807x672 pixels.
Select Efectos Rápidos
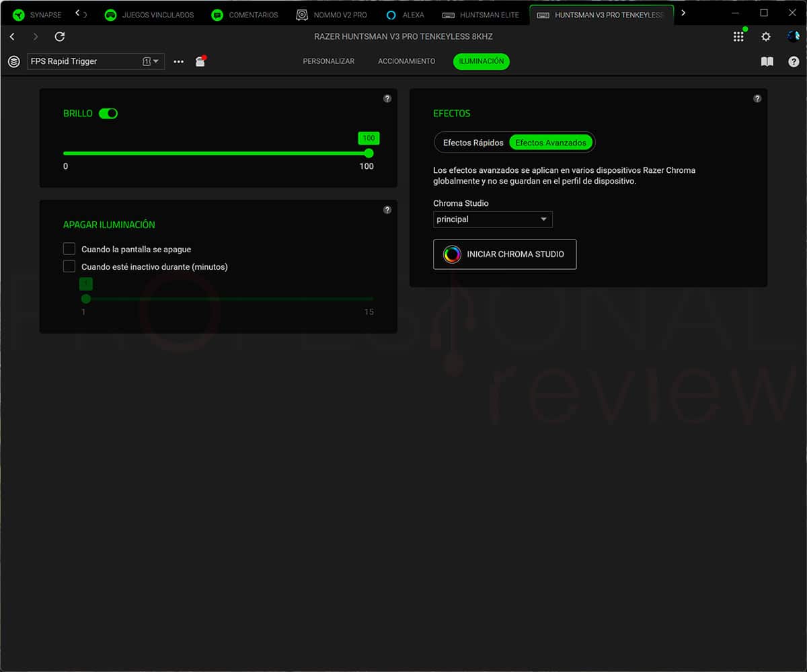(x=473, y=143)
